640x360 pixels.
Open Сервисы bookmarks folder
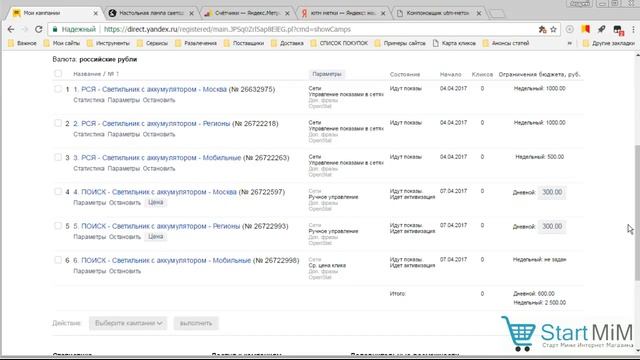tap(152, 43)
